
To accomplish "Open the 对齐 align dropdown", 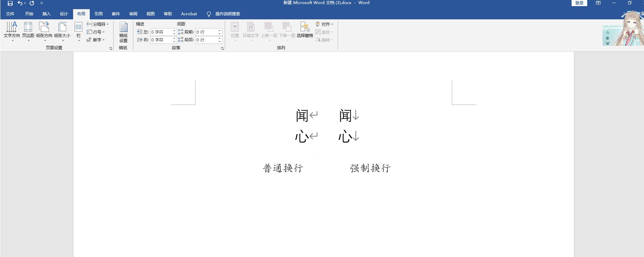I will pos(325,24).
